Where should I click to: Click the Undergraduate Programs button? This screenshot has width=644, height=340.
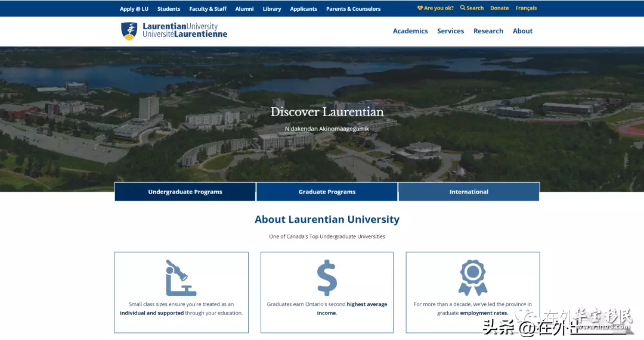(185, 192)
